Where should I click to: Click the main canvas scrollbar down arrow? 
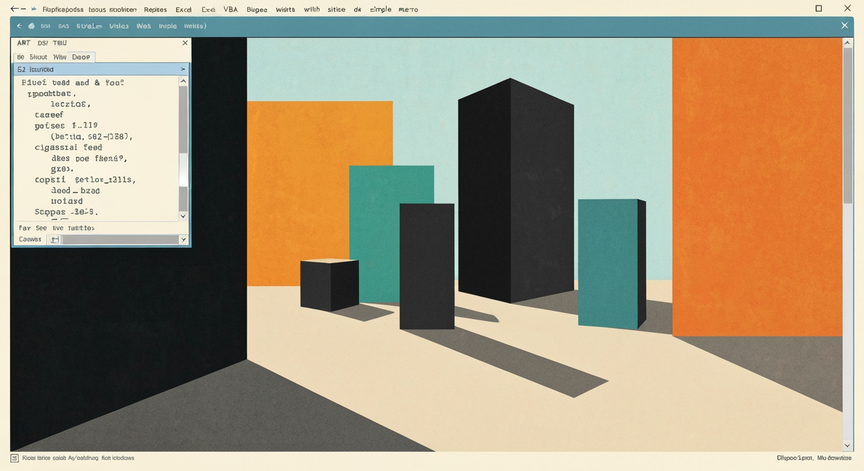point(847,446)
